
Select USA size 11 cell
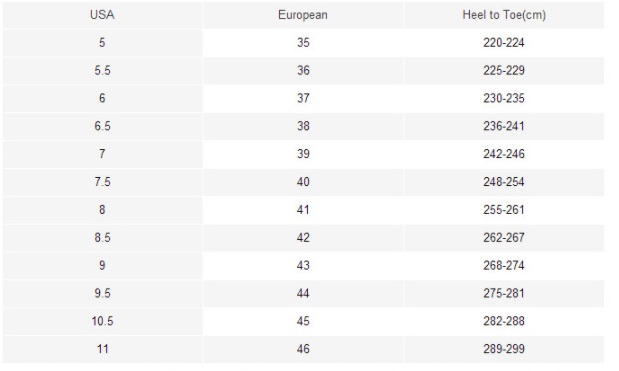click(x=102, y=349)
